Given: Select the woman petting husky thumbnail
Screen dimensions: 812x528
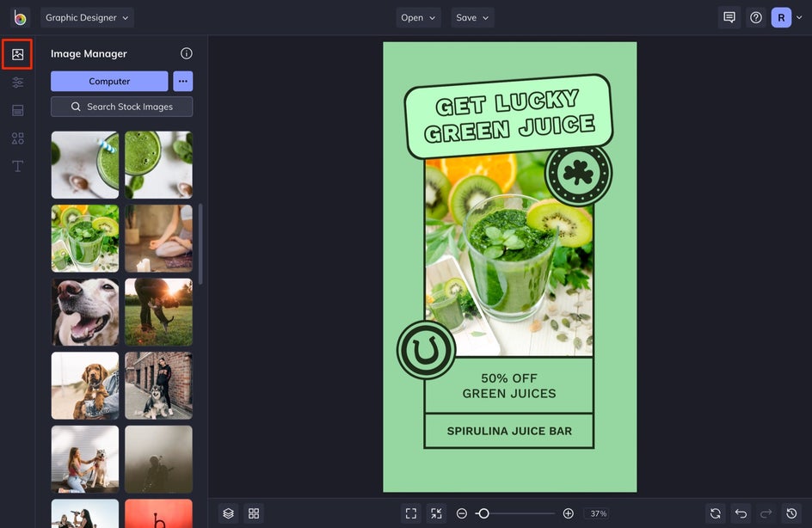Looking at the screenshot, I should pyautogui.click(x=85, y=459).
